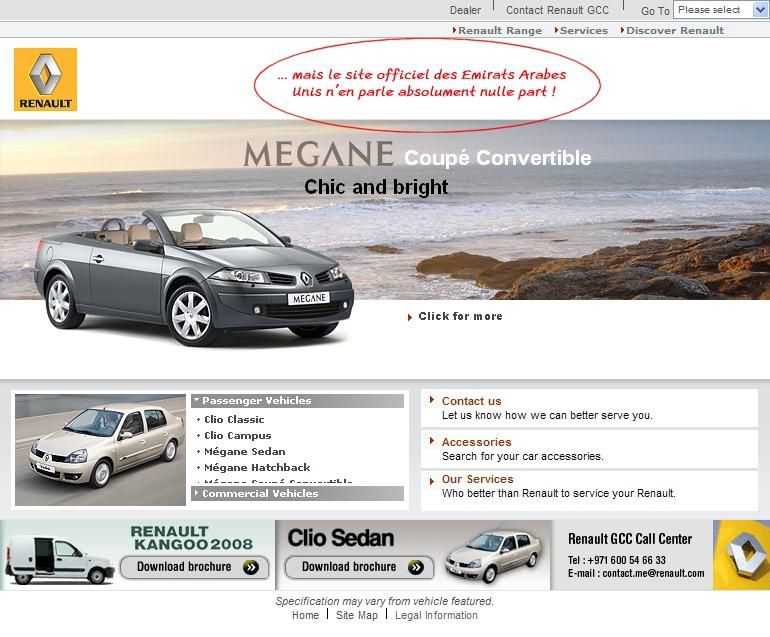
Task: Click the Clio Classic car thumbnail
Action: click(x=100, y=449)
